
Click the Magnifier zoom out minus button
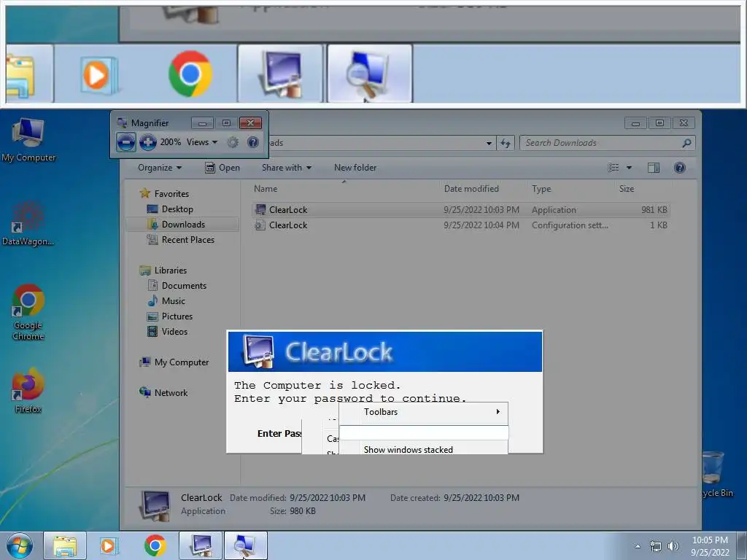pos(125,142)
